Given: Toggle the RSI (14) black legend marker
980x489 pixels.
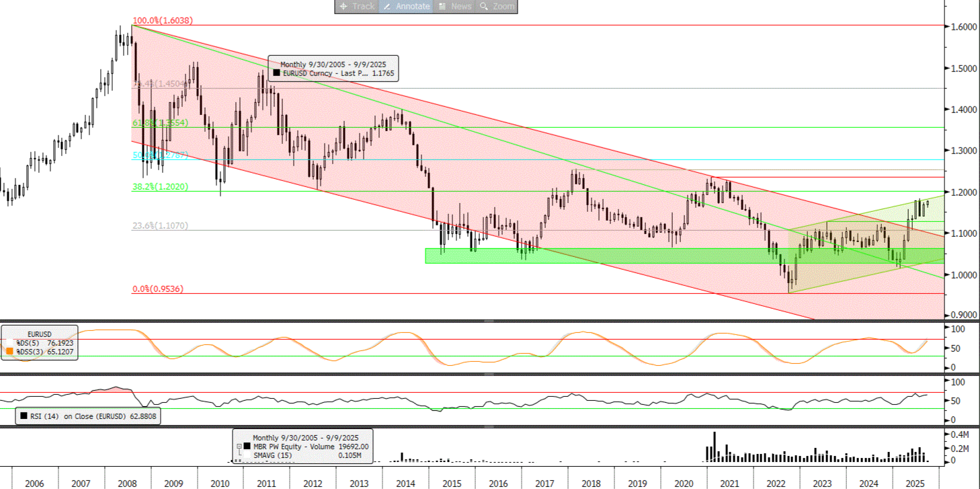Looking at the screenshot, I should click(x=24, y=416).
